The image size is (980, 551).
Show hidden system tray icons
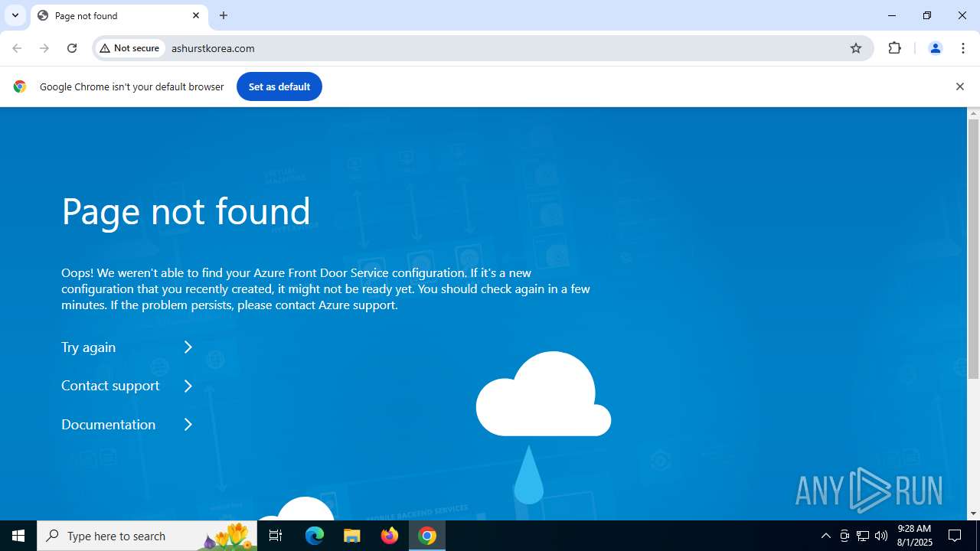click(x=825, y=536)
